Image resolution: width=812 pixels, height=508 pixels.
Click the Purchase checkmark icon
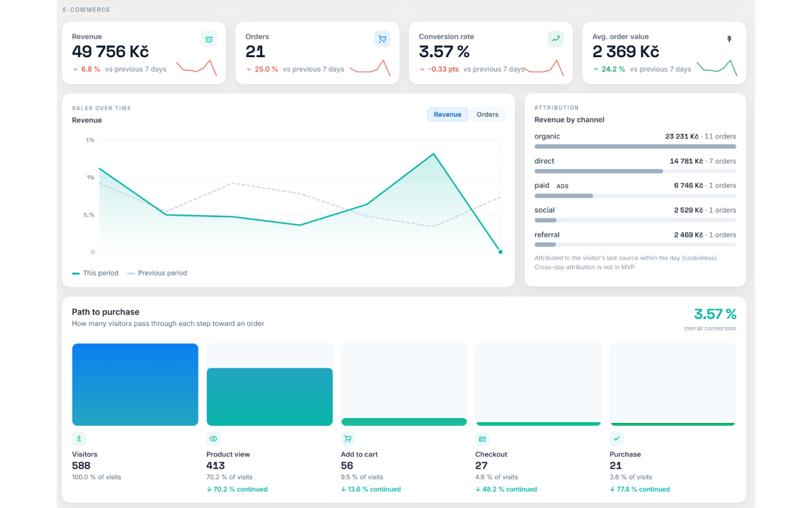click(617, 439)
